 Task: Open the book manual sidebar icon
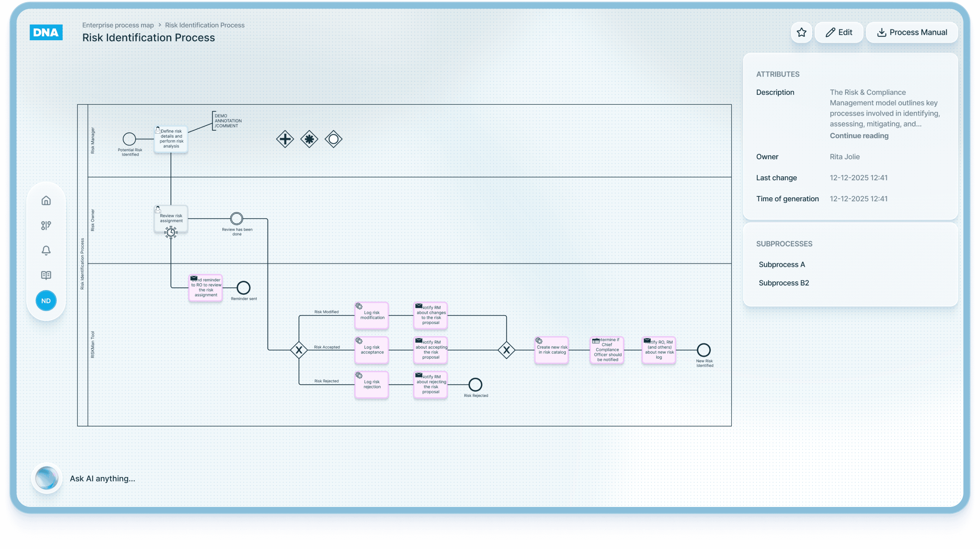(x=46, y=275)
